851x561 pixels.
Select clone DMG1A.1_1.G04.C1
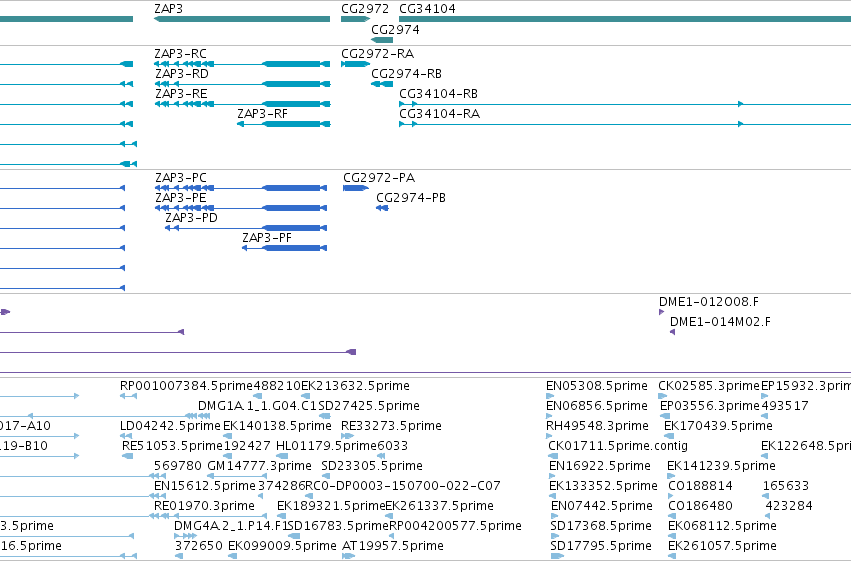point(258,406)
